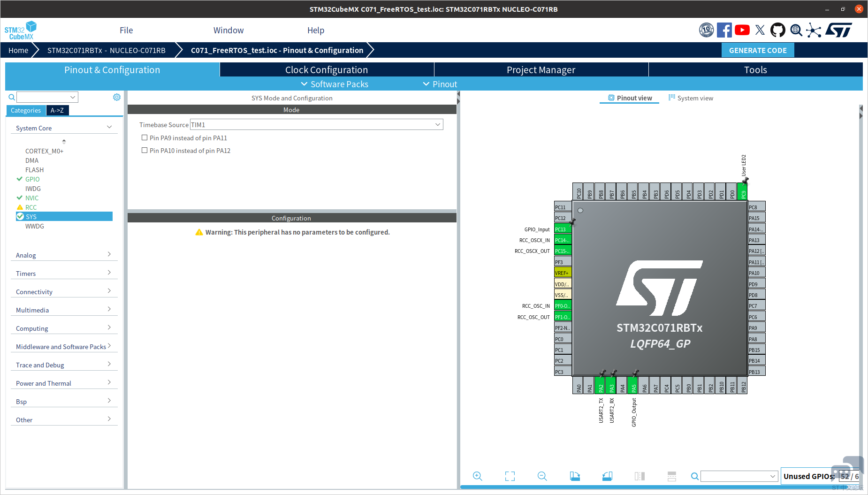Image resolution: width=868 pixels, height=495 pixels.
Task: Open the categories settings gear
Action: (117, 97)
